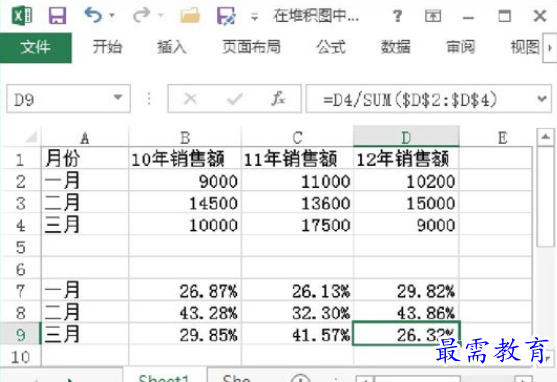Select cell B2 containing 9000
Screen dimensions: 557x382
click(x=185, y=181)
